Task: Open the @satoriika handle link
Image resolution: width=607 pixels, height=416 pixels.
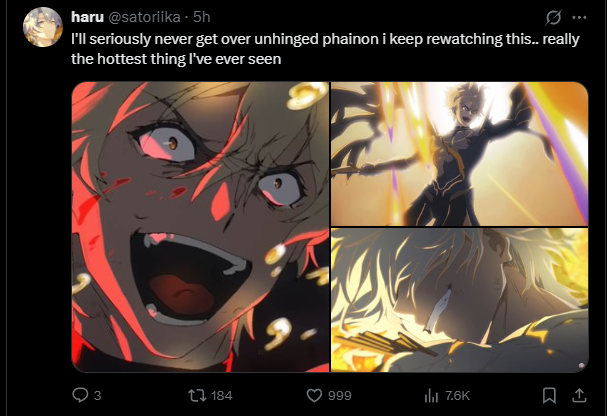Action: pos(144,17)
